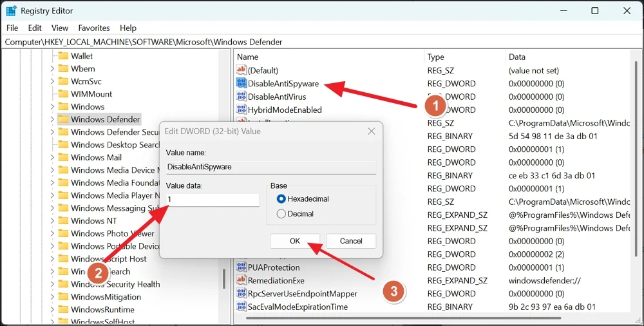Click the RpcServerUseEndpointMapper value icon
Screen dimensions: 644x326
click(241, 293)
